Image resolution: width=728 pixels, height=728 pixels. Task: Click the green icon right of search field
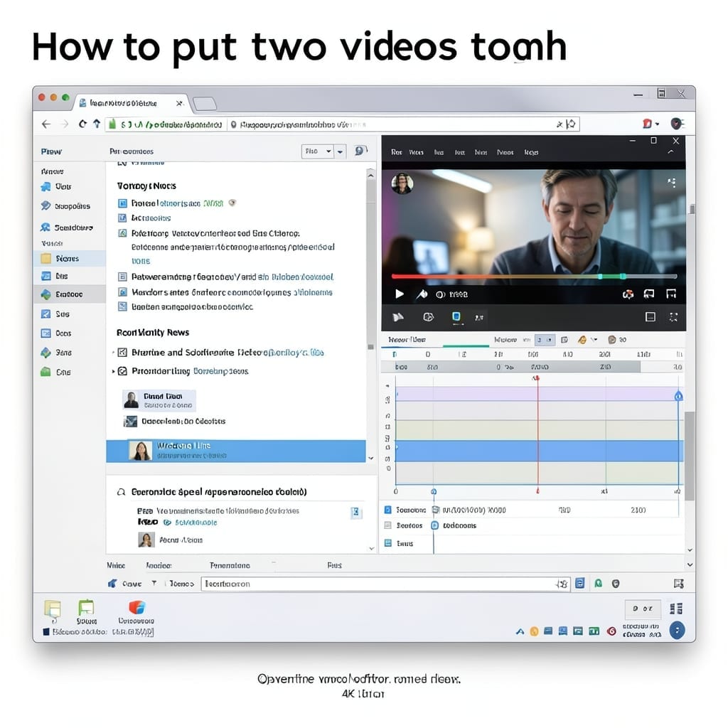(599, 583)
